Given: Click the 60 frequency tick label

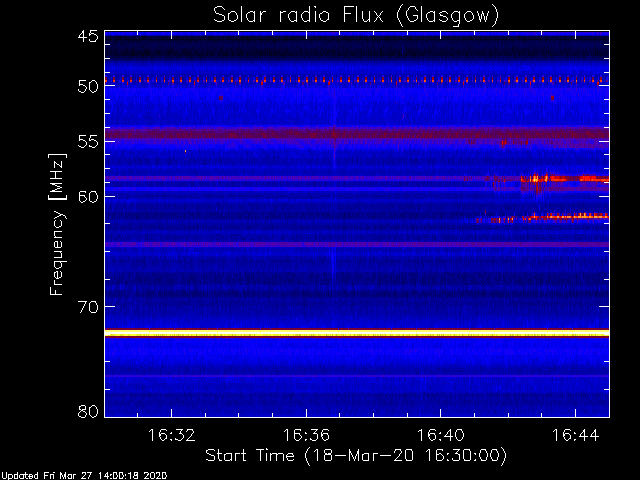Looking at the screenshot, I should pyautogui.click(x=88, y=197).
